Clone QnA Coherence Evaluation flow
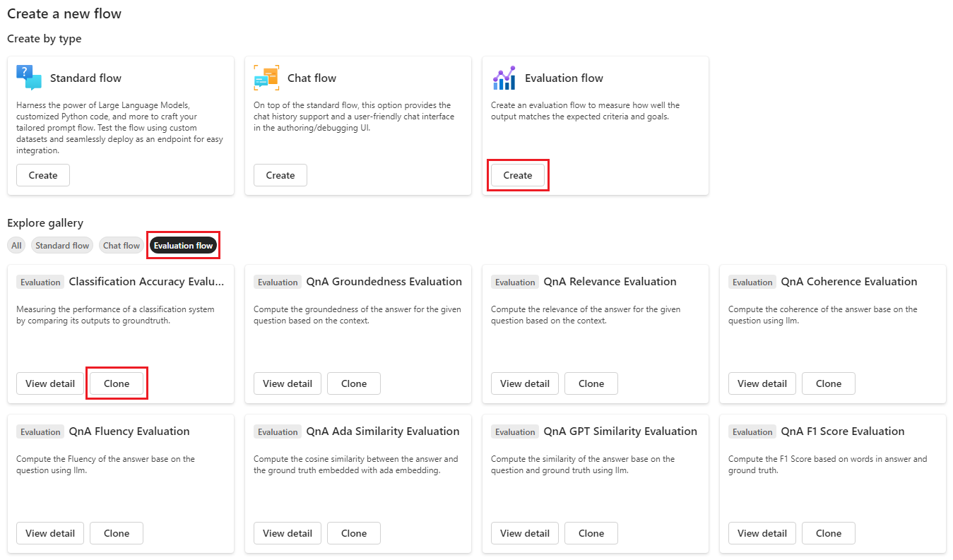Viewport: 953px width, 560px height. click(x=829, y=383)
